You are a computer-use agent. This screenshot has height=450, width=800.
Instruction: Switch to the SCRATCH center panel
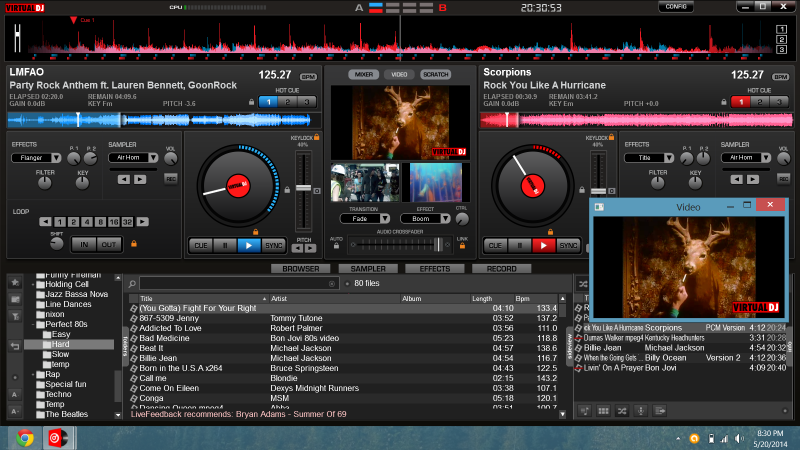pyautogui.click(x=436, y=74)
